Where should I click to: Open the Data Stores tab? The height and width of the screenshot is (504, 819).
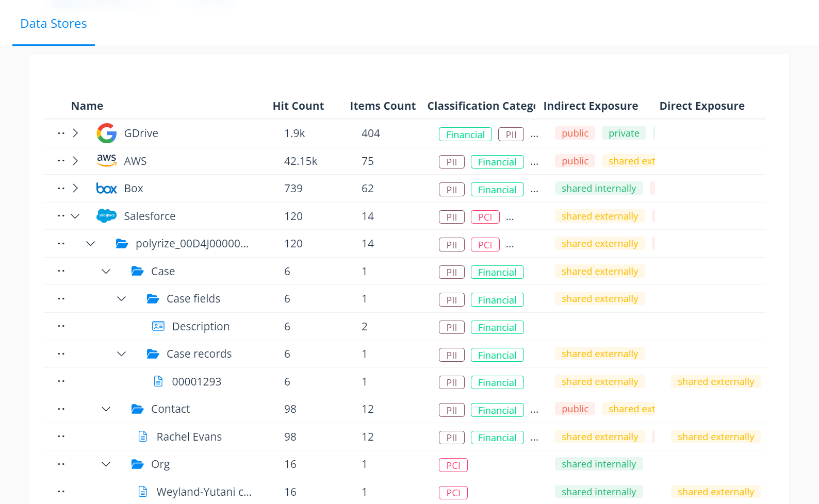[54, 24]
